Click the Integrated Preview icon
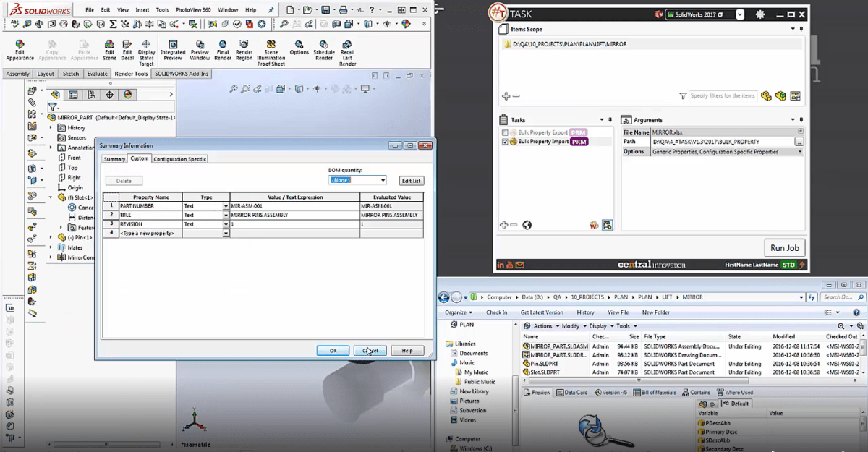 tap(173, 45)
